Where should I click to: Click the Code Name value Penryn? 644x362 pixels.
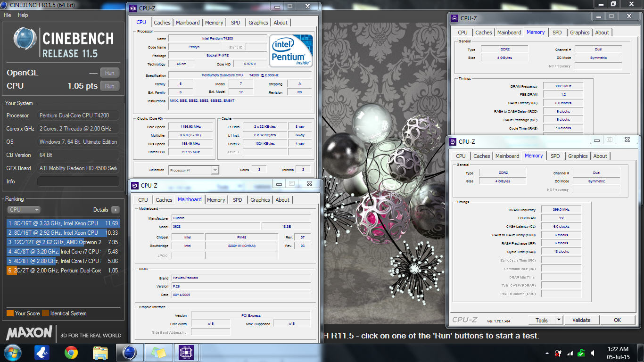(x=193, y=47)
